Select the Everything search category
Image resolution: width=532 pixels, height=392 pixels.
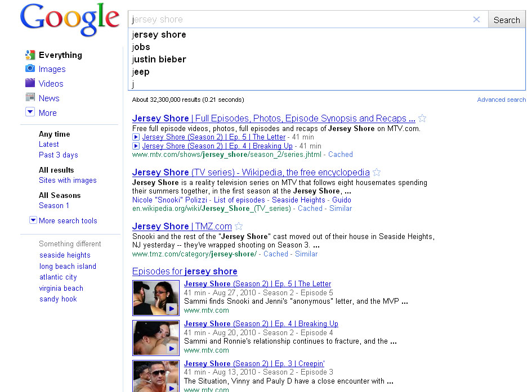60,55
